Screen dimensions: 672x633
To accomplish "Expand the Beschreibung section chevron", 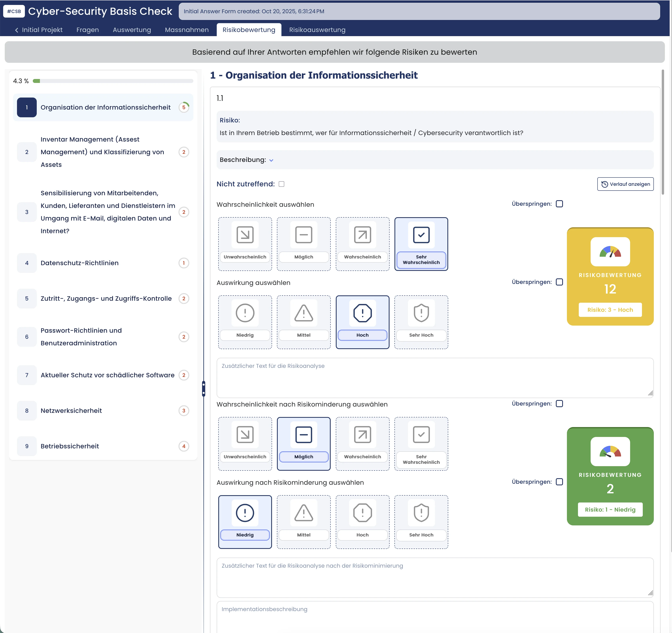I will click(x=271, y=160).
